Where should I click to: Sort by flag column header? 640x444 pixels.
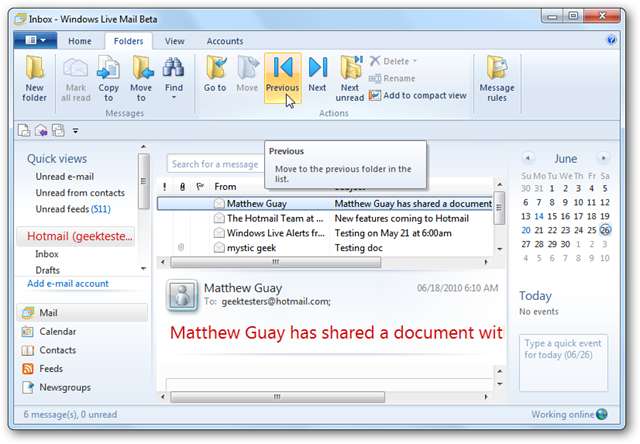tap(200, 187)
